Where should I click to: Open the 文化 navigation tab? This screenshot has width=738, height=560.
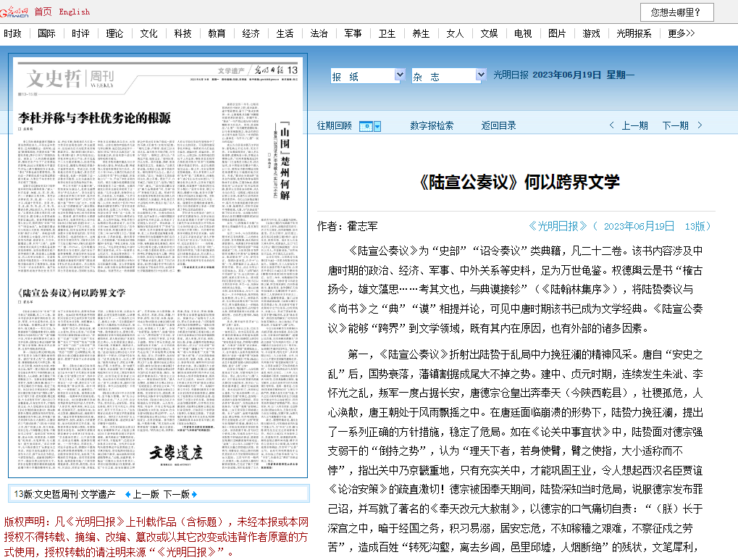pos(148,33)
